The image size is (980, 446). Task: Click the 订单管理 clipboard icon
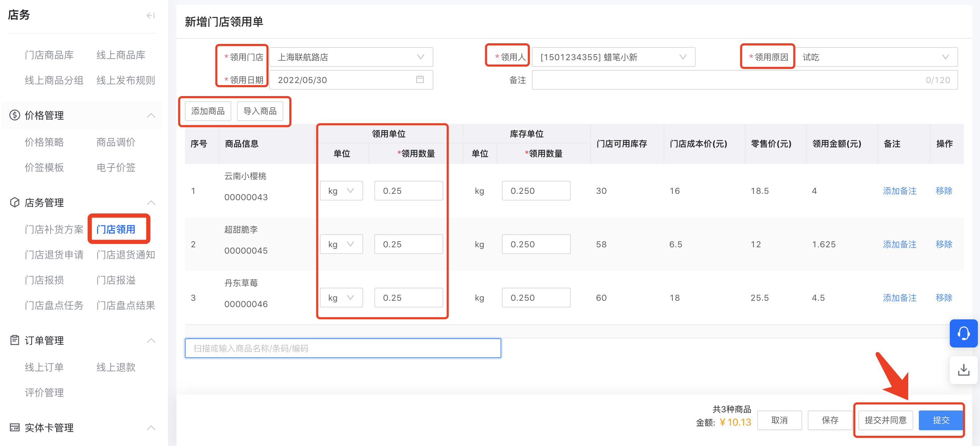coord(15,340)
